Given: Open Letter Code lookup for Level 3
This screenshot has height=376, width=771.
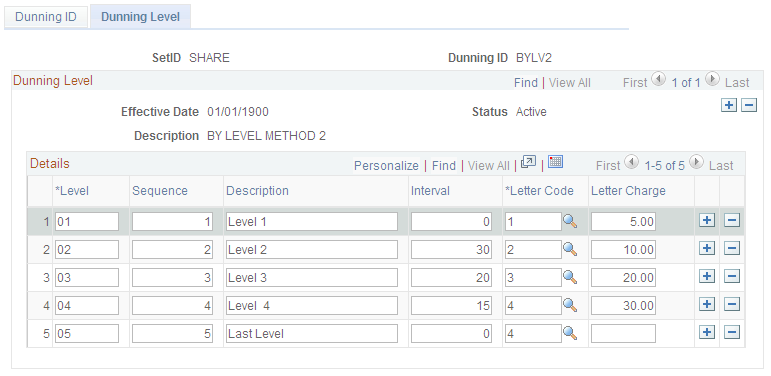Looking at the screenshot, I should point(570,277).
